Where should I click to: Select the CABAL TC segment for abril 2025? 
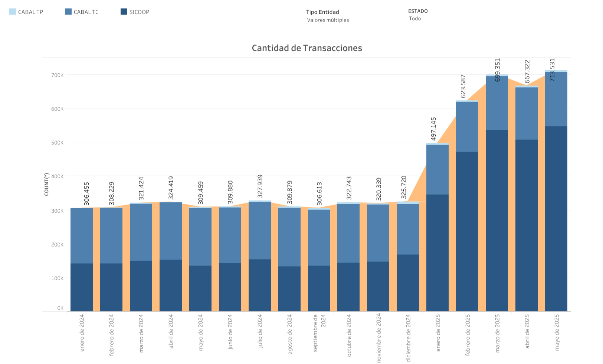(x=526, y=113)
